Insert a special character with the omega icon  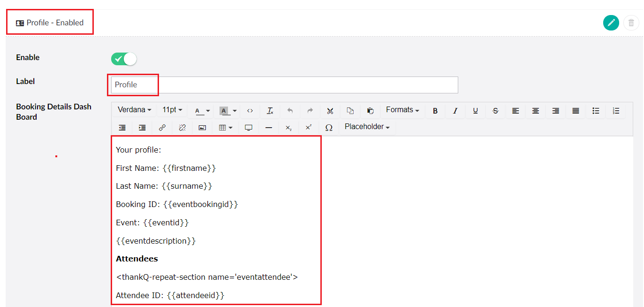click(329, 128)
